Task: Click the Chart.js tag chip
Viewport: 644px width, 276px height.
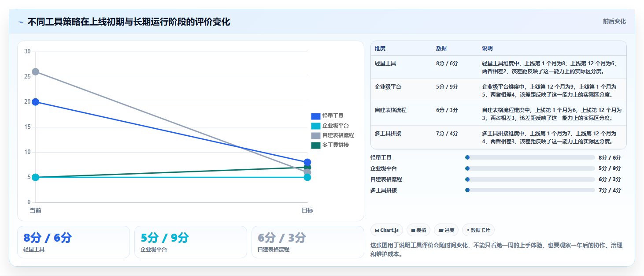Action: (x=387, y=230)
